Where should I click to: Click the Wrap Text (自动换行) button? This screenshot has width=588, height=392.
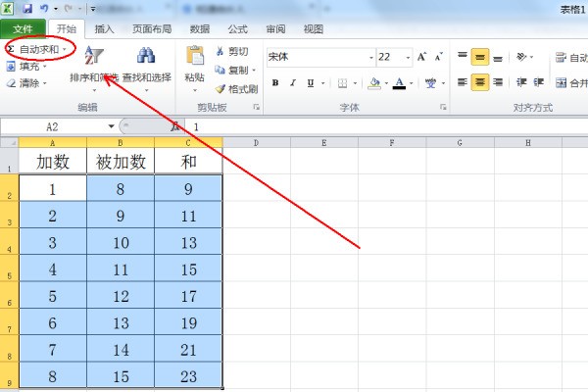[x=571, y=58]
